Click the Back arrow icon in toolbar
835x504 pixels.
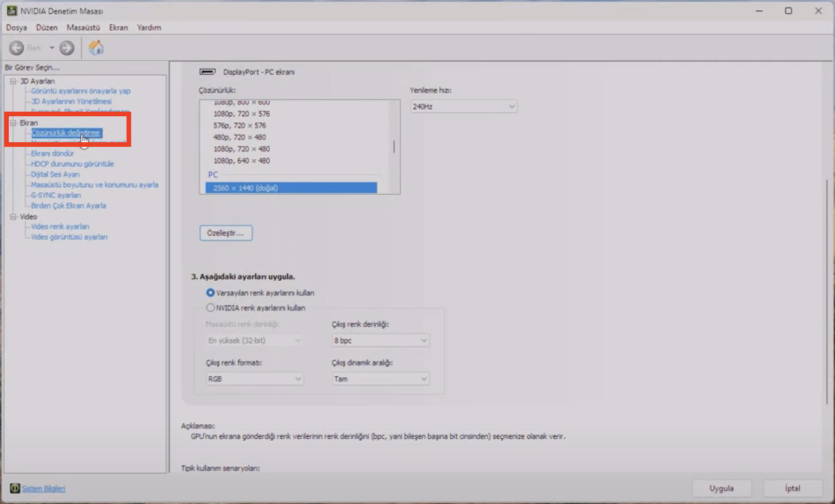pos(16,48)
